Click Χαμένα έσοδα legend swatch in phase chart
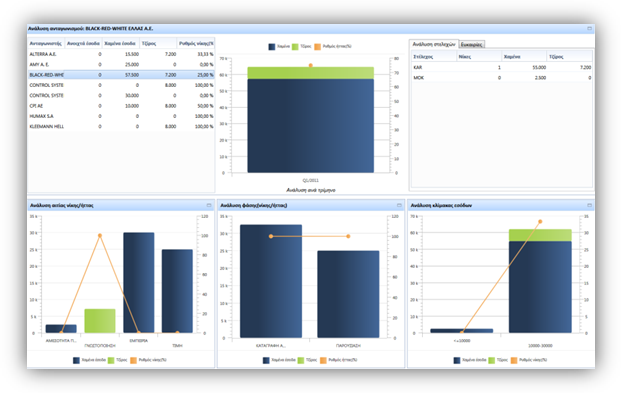 [266, 360]
